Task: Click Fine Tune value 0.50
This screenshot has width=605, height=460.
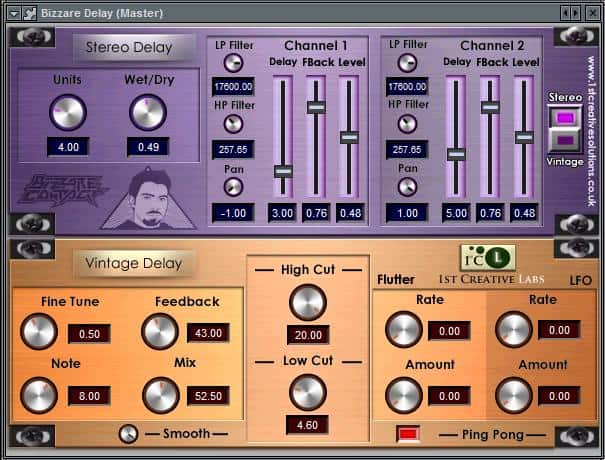Action: point(89,334)
